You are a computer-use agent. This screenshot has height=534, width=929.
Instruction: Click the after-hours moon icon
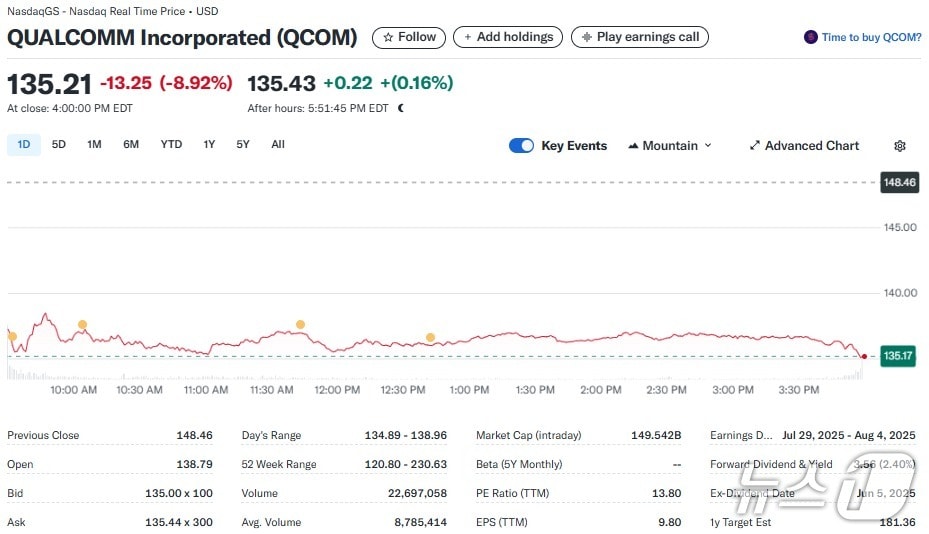point(401,108)
